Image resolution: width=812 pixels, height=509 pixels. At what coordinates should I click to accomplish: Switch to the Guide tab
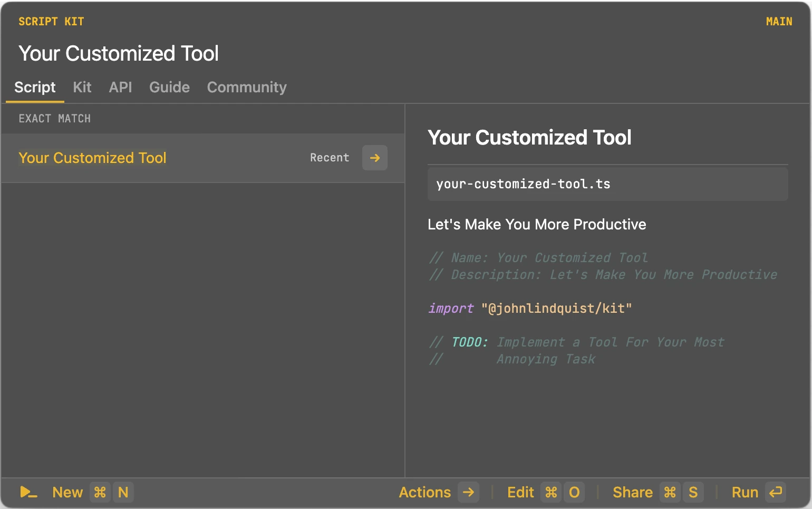169,87
